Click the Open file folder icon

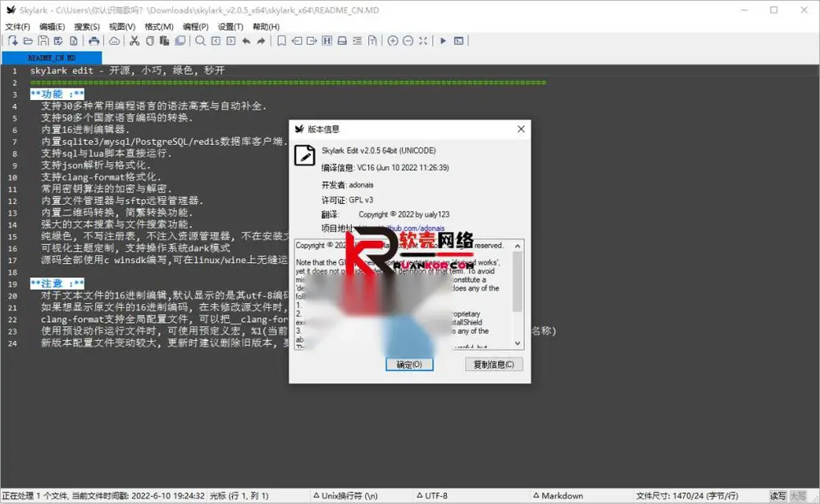28,41
